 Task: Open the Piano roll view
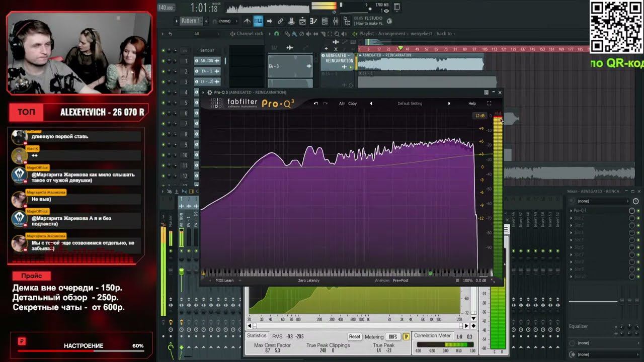313,21
